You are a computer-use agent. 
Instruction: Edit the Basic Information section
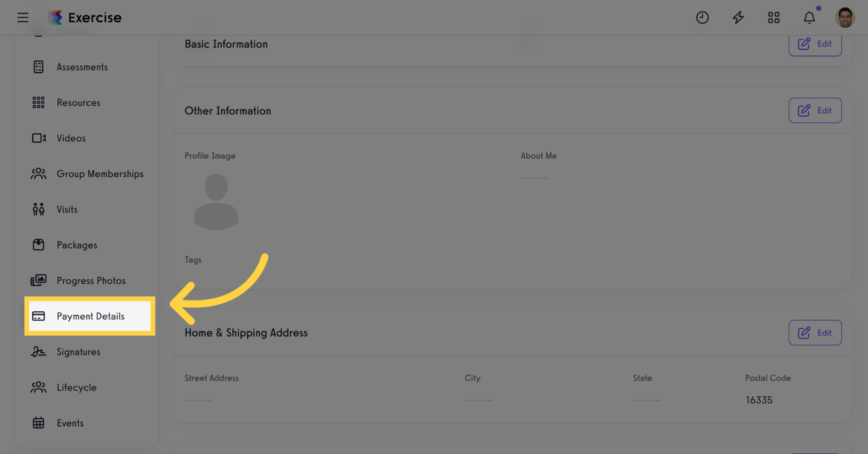[x=815, y=43]
